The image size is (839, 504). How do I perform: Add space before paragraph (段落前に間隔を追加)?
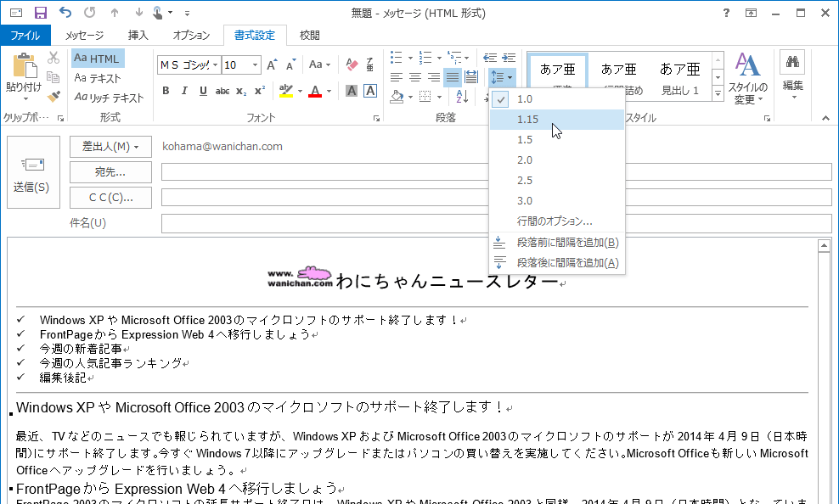tap(557, 243)
